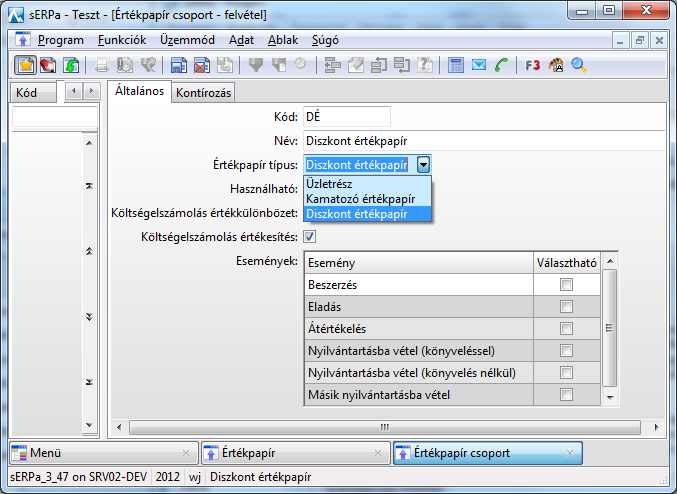Click the envelope mail icon
This screenshot has height=494, width=677.
(x=478, y=65)
